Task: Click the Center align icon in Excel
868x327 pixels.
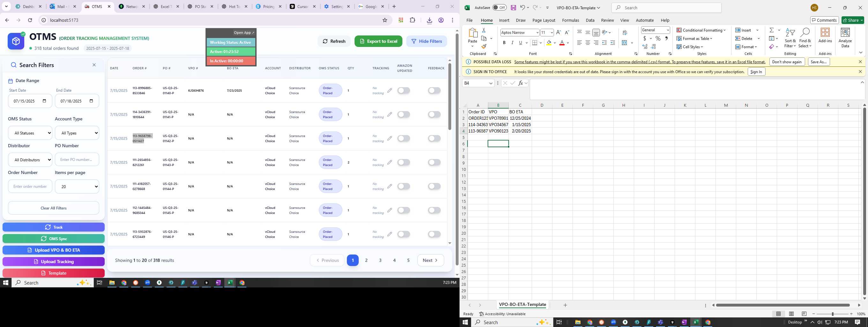Action: (x=587, y=43)
